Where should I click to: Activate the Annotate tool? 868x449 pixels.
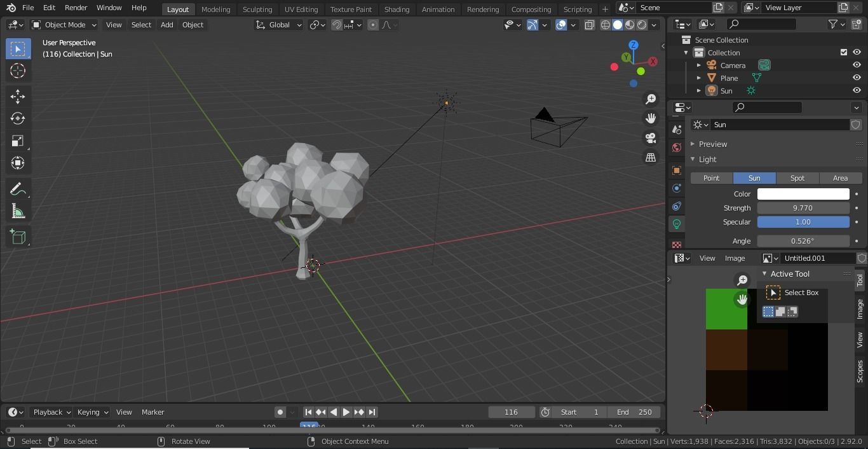pyautogui.click(x=17, y=188)
